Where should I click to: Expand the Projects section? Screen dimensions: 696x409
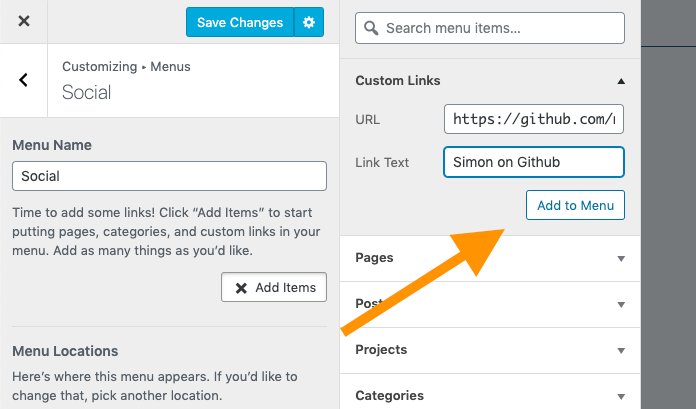point(621,350)
